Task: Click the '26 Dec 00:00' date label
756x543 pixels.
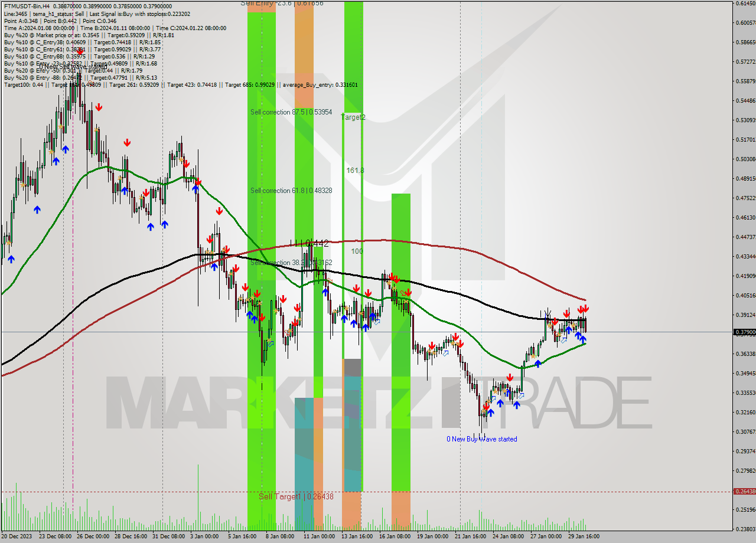Action: [x=94, y=537]
